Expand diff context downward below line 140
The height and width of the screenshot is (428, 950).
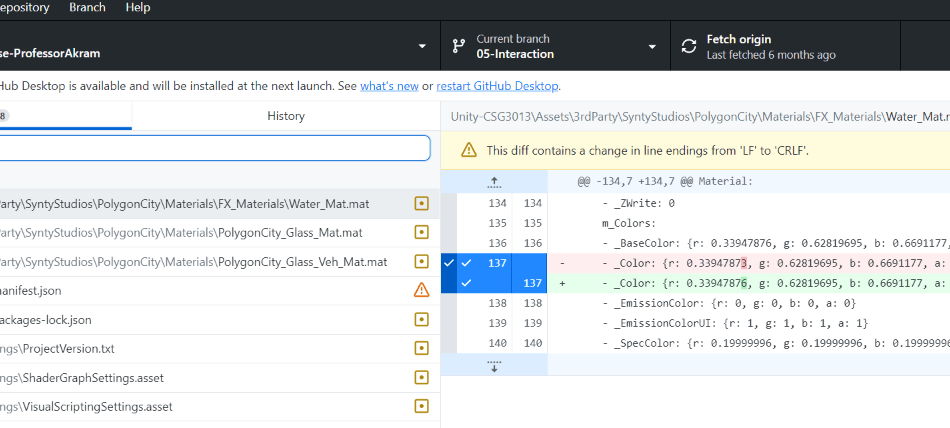click(x=494, y=366)
